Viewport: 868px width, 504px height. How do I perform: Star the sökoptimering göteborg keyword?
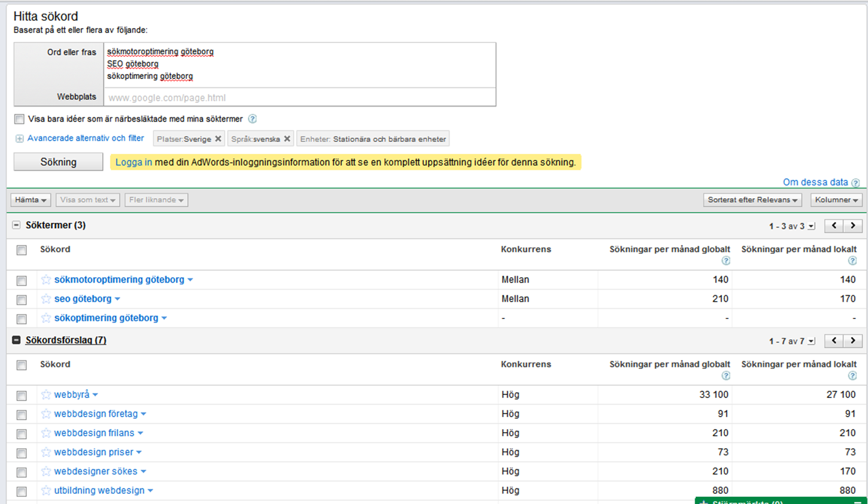point(46,318)
